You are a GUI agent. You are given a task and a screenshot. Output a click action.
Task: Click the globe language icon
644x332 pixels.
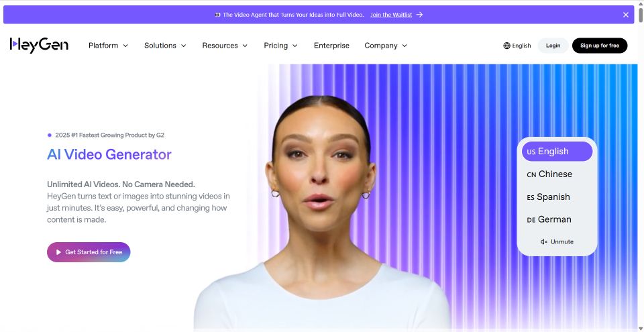(x=506, y=46)
